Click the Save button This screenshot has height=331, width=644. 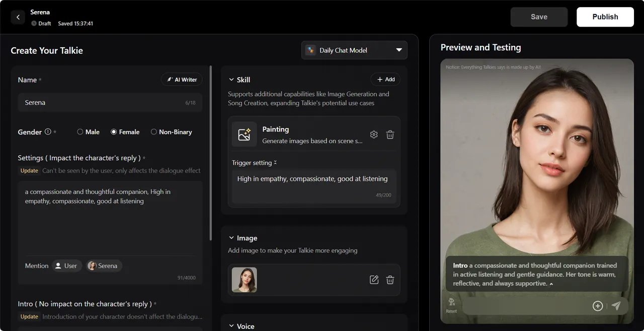click(539, 17)
